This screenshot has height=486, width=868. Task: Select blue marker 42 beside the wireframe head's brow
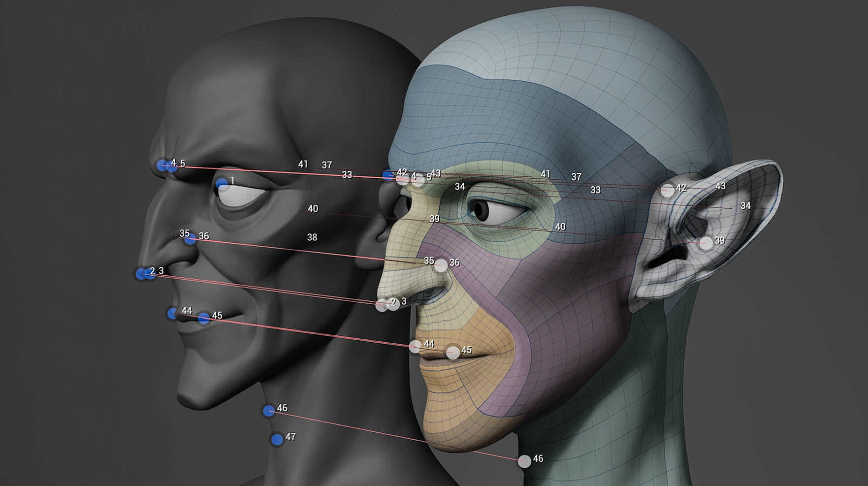pyautogui.click(x=388, y=175)
